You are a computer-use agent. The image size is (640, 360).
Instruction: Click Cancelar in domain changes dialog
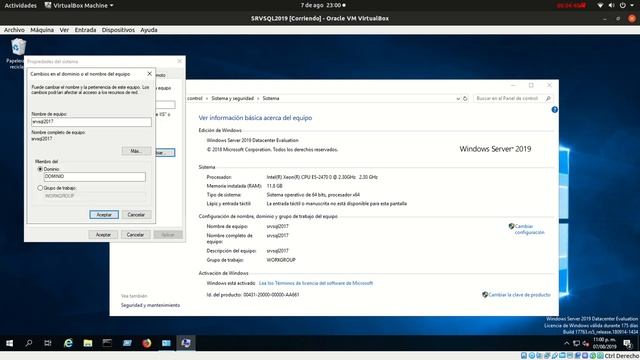(x=136, y=214)
